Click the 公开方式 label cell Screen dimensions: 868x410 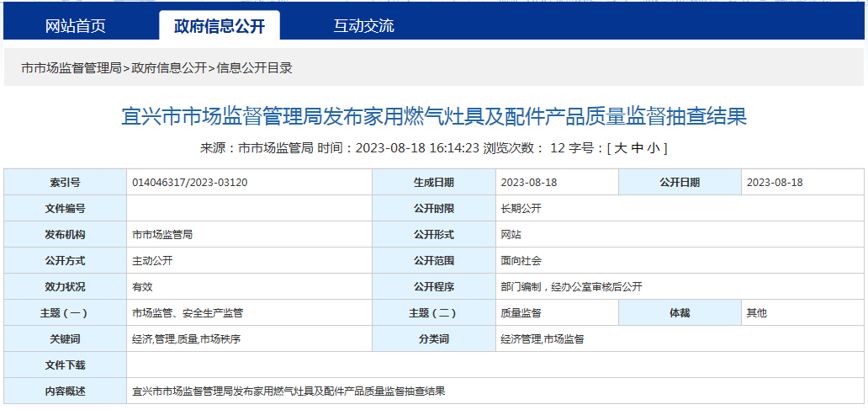click(66, 260)
